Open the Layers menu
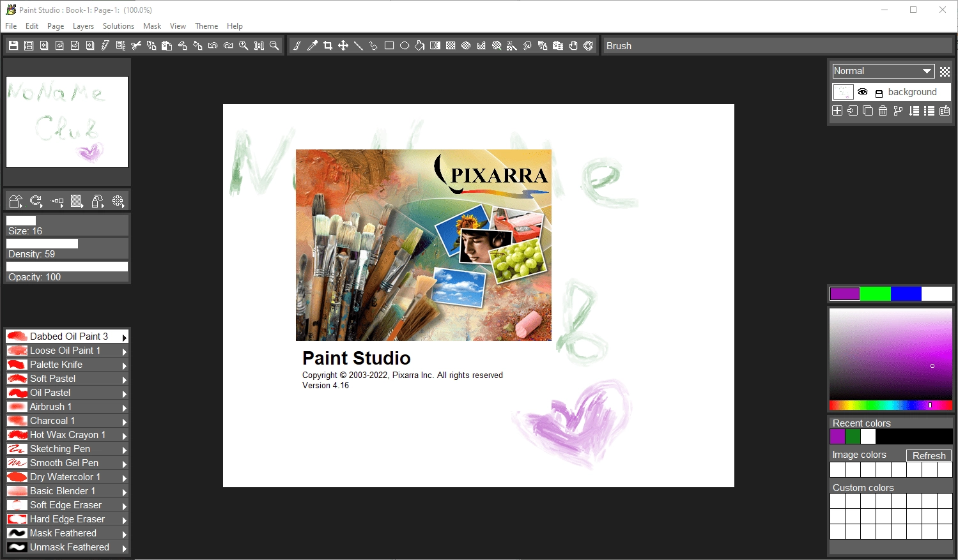 pyautogui.click(x=83, y=26)
